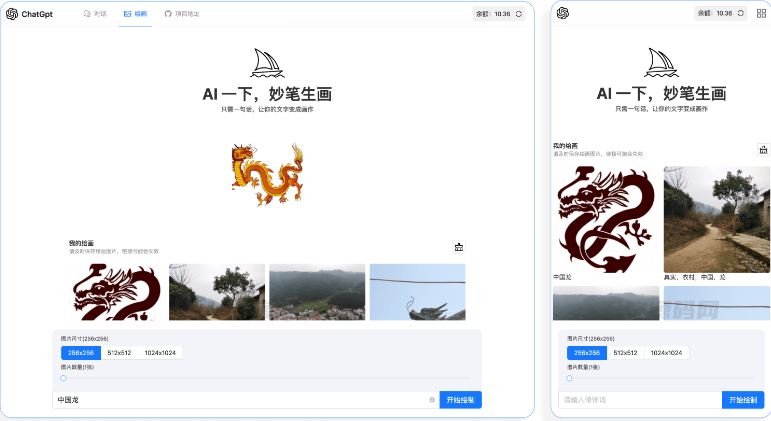771x421 pixels.
Task: Open the grid menu in the mobile window
Action: point(761,13)
